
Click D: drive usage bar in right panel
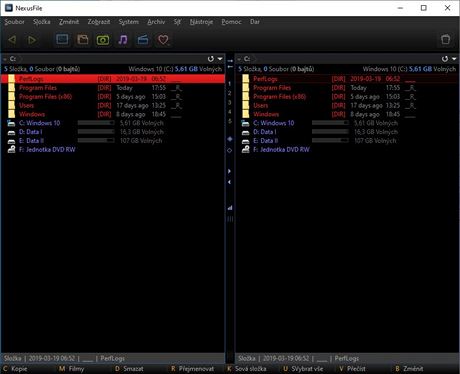pyautogui.click(x=330, y=132)
